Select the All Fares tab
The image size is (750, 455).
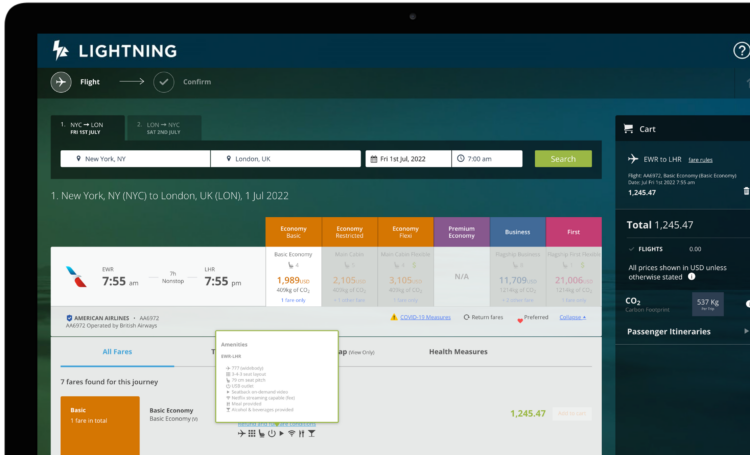117,352
